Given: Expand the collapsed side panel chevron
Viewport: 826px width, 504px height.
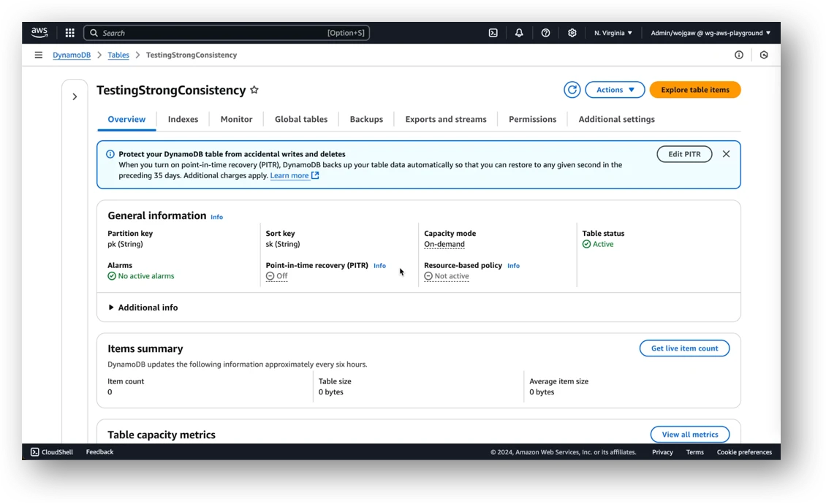Looking at the screenshot, I should click(75, 96).
